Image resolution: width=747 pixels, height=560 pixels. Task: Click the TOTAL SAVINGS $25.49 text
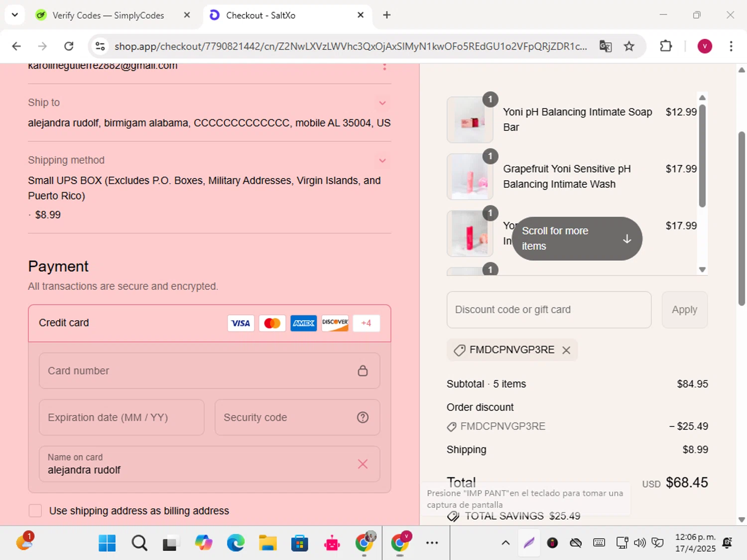(x=522, y=516)
